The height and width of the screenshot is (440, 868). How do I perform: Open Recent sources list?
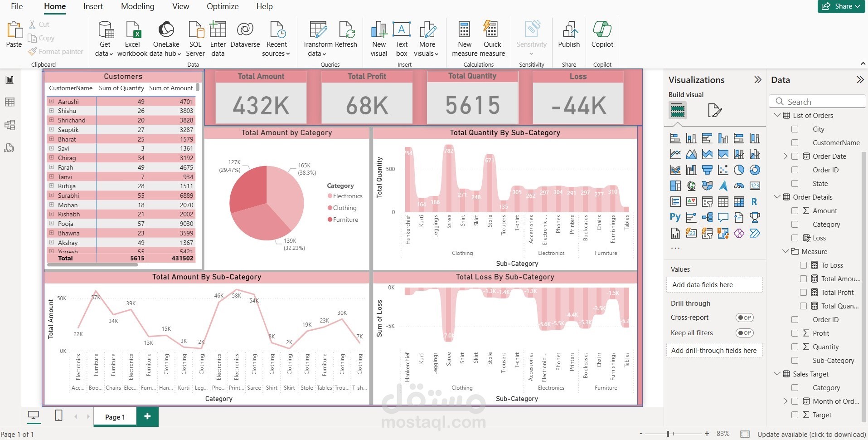click(276, 39)
